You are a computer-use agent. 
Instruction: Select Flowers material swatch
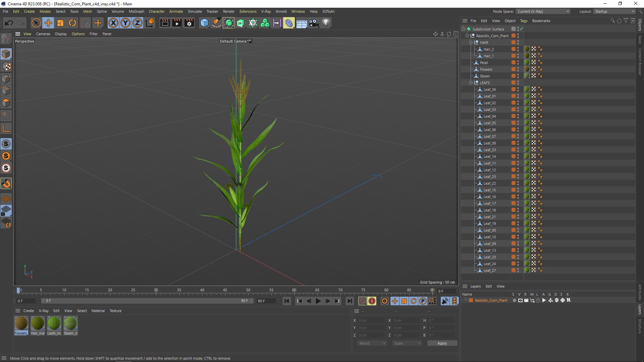[21, 325]
